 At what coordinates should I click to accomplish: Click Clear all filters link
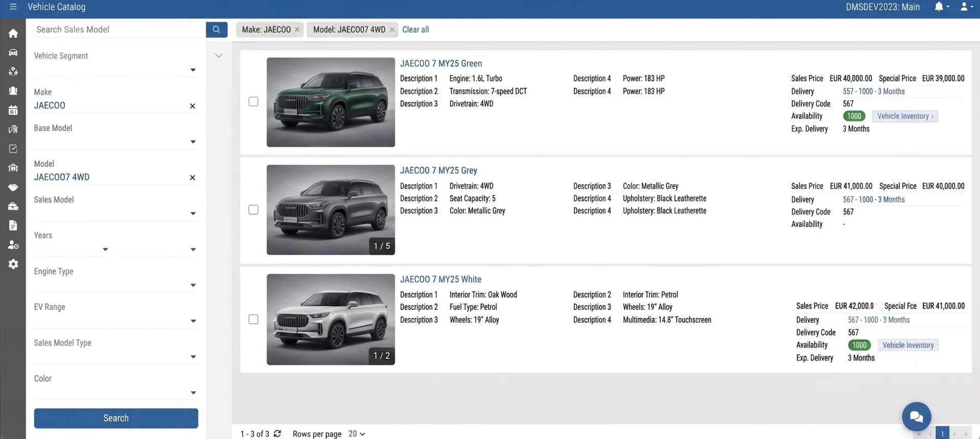(415, 30)
